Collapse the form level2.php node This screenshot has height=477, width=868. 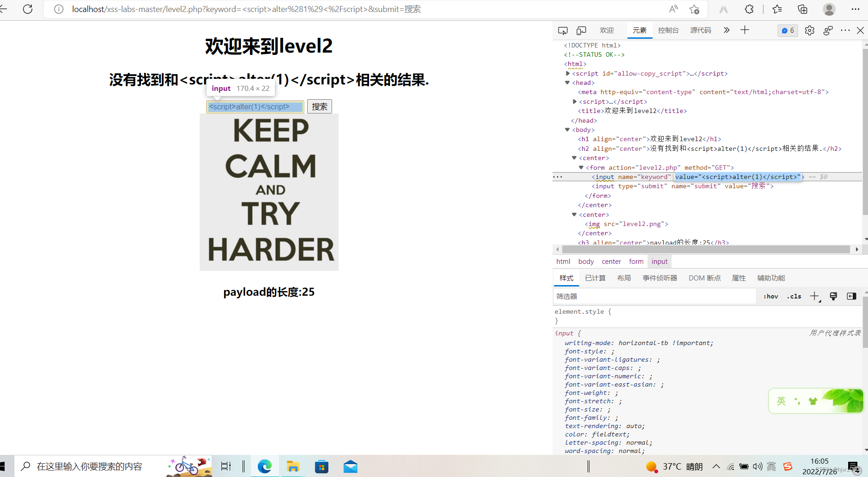(581, 167)
